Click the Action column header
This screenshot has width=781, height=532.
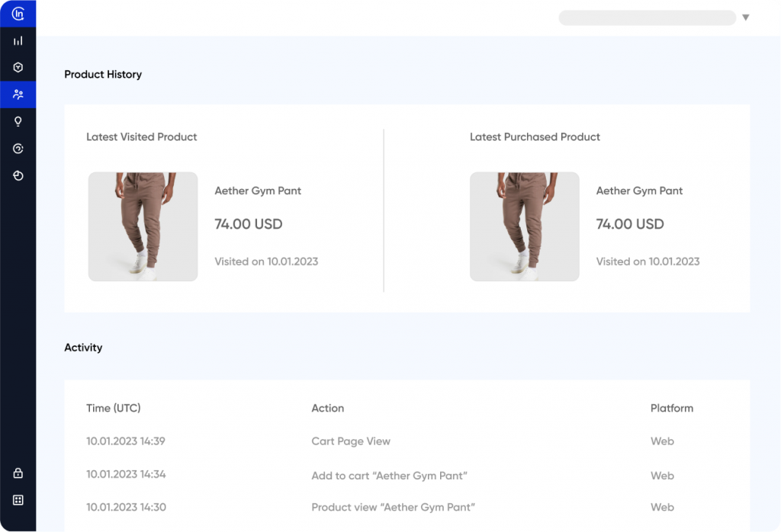(x=328, y=408)
